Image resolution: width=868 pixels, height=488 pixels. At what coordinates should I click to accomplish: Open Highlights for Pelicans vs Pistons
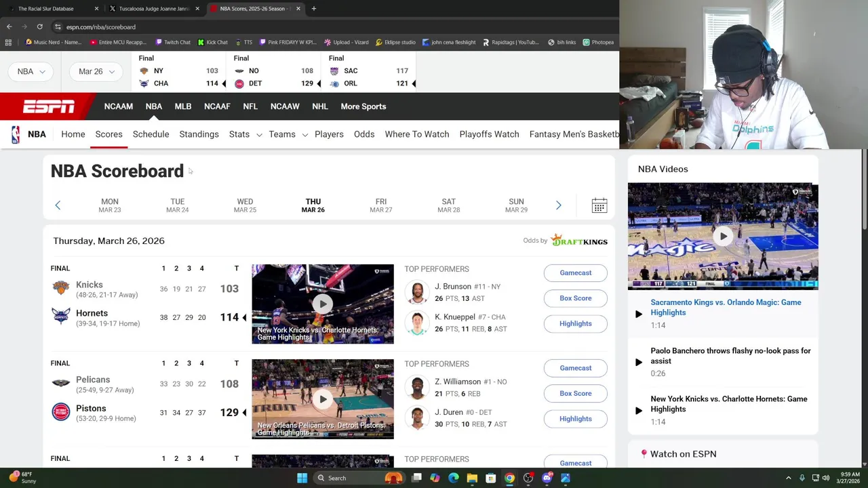tap(575, 419)
